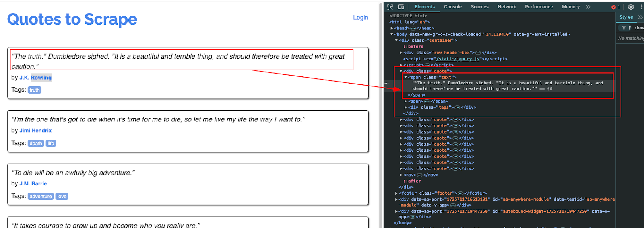Select the closing </span> tag row
Screen dimensions: 644x228
[x=416, y=95]
